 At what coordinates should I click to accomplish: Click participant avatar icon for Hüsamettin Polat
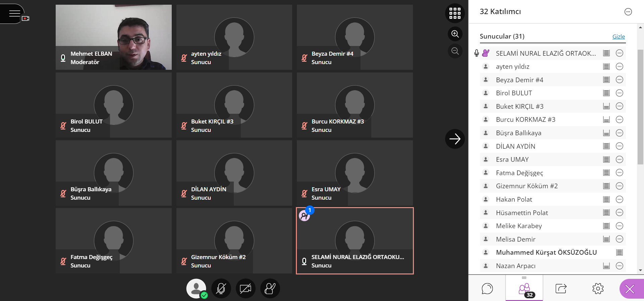pos(486,212)
